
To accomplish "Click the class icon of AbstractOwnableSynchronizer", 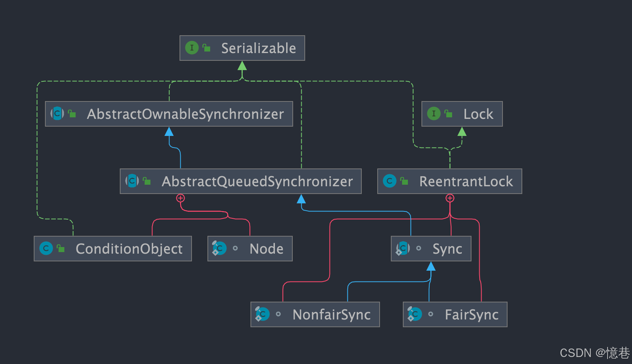I will (57, 114).
